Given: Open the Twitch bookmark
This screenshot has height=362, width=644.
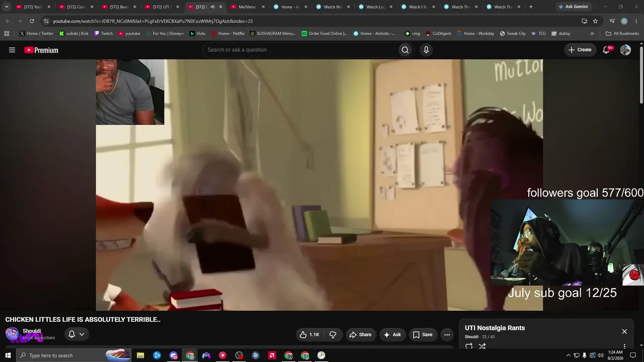Looking at the screenshot, I should coord(103,33).
